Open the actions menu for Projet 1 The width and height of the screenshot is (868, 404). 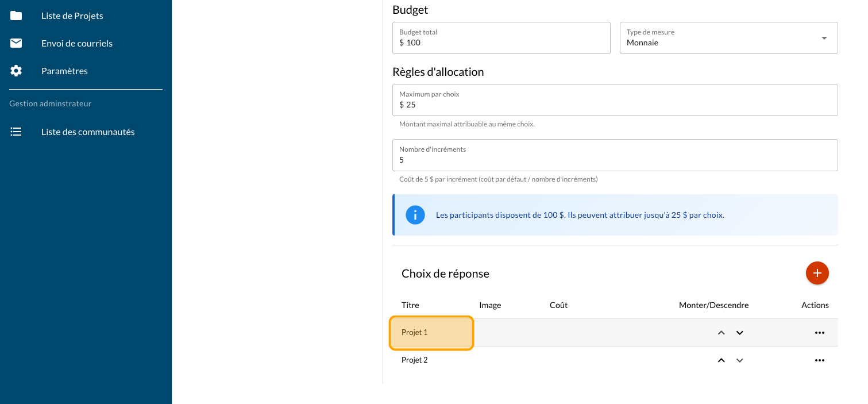[x=819, y=333]
